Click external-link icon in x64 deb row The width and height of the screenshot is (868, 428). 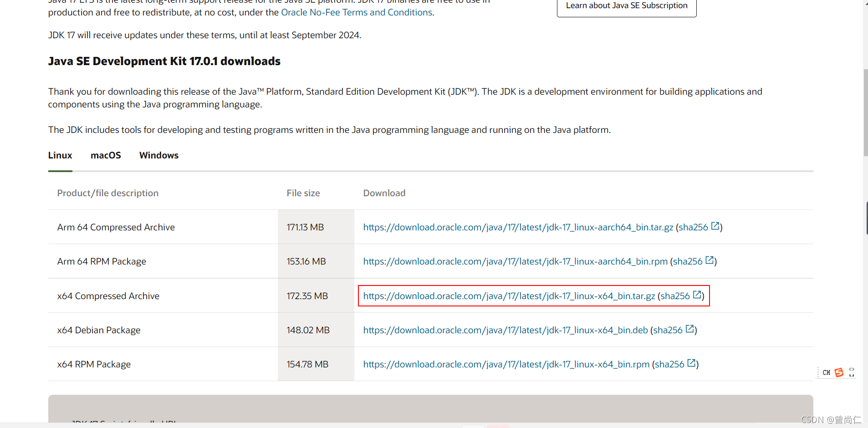689,329
